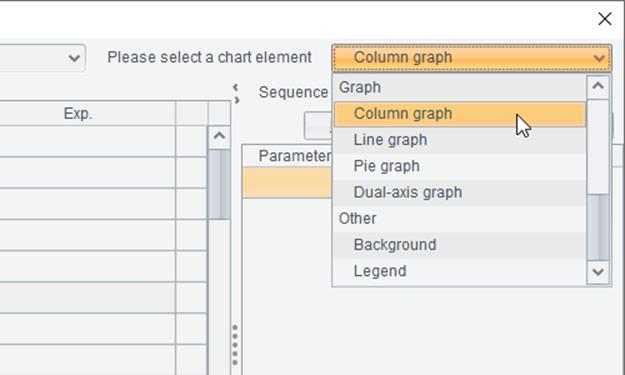Viewport: 625px width, 375px height.
Task: Choose Legend from the list
Action: 460,271
